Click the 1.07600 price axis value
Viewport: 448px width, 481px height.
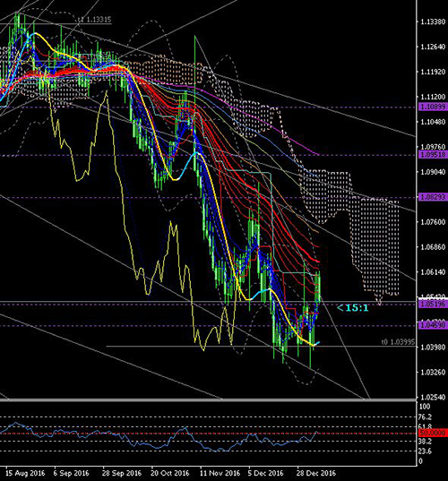tap(433, 222)
